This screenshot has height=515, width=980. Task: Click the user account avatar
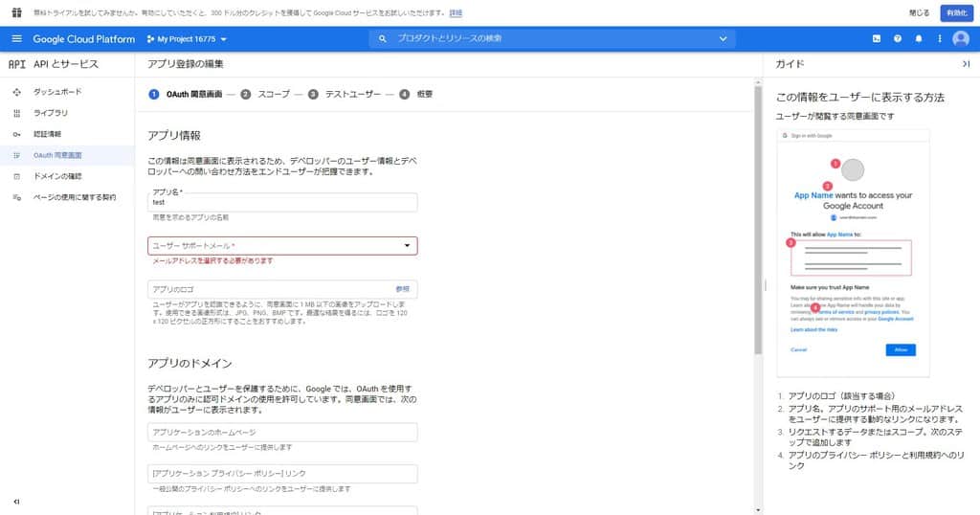961,38
